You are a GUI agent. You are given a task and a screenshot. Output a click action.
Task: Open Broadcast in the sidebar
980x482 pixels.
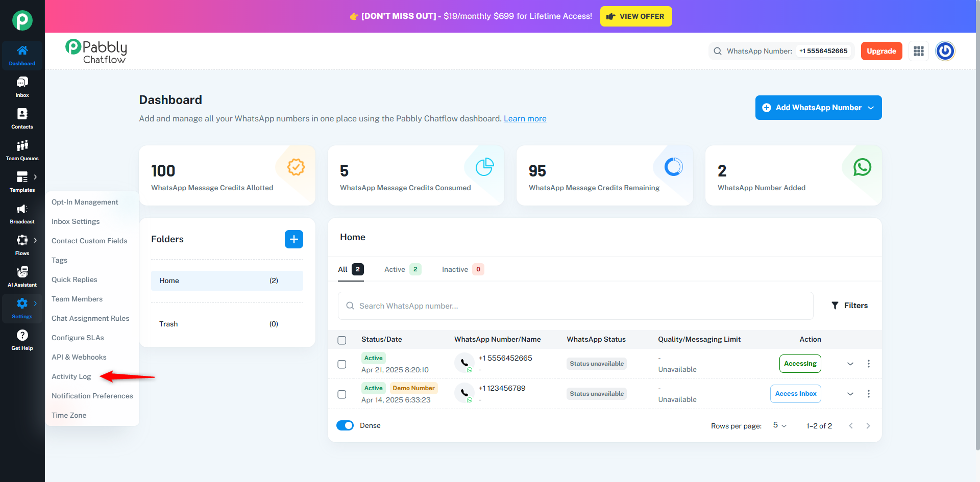(22, 213)
